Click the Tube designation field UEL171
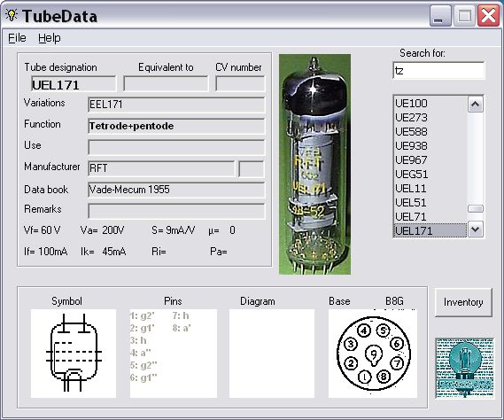Viewport: 504px width, 420px height. point(74,84)
